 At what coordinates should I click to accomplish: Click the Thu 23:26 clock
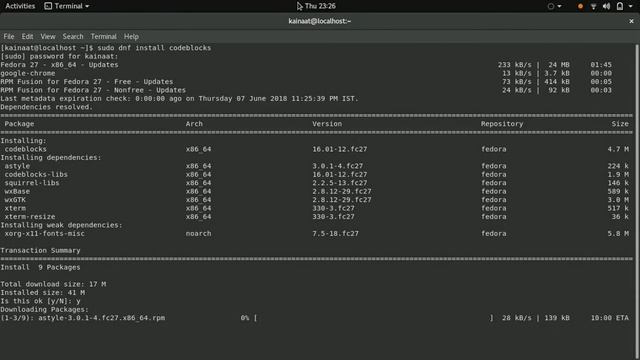coord(320,6)
